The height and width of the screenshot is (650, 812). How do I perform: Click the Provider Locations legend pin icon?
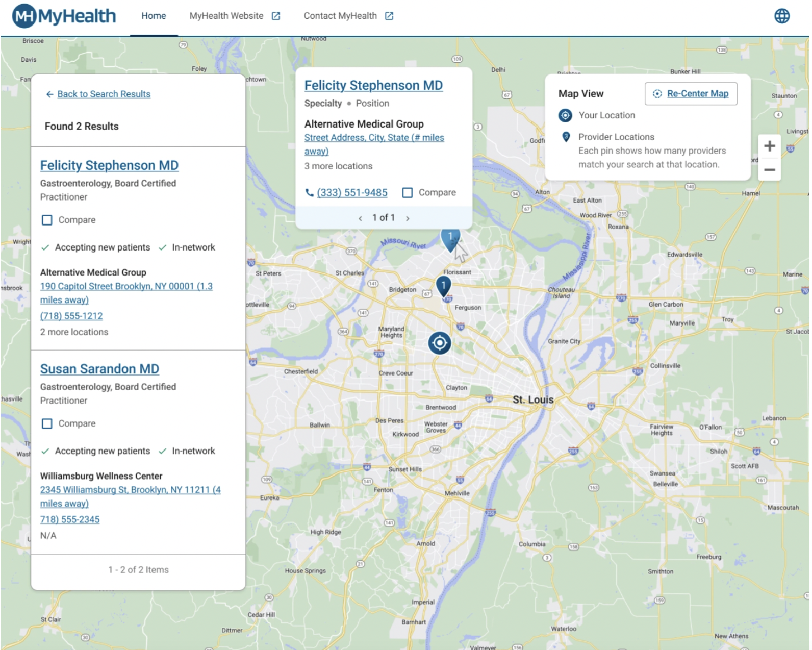(x=566, y=137)
